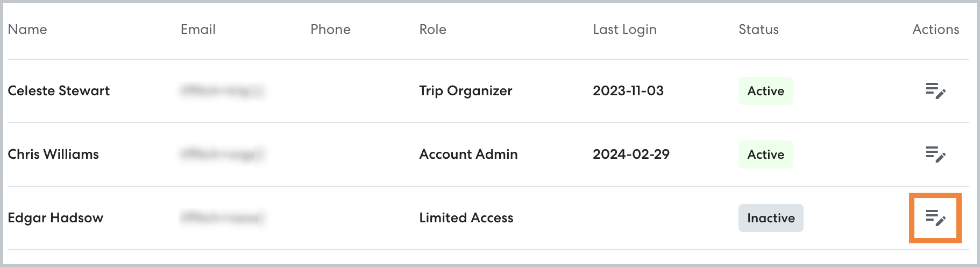Image resolution: width=980 pixels, height=267 pixels.
Task: Click Edgar Hadsow's Inactive status badge
Action: 770,218
